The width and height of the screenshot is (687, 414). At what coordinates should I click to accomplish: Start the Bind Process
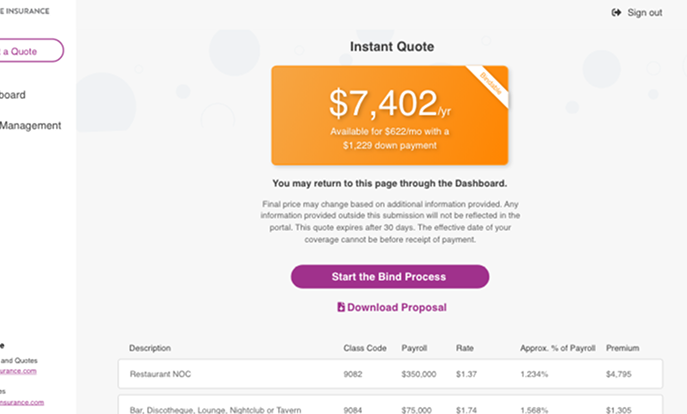[390, 276]
